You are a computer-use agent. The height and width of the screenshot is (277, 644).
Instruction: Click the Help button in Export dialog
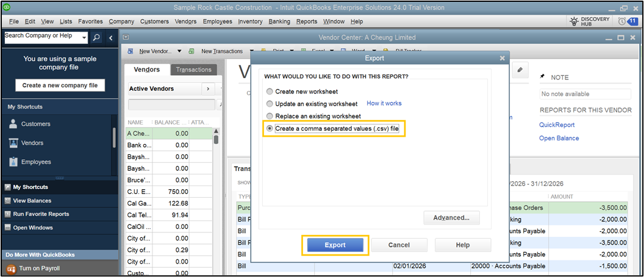(463, 245)
